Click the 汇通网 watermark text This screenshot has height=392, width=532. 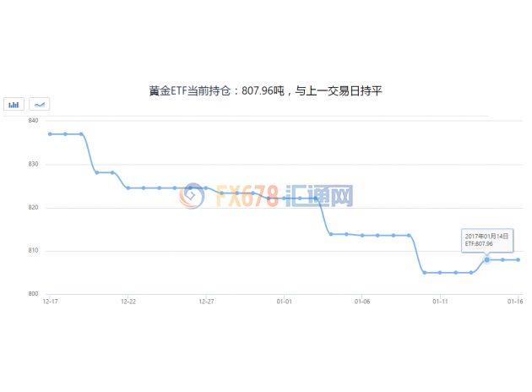pyautogui.click(x=320, y=196)
